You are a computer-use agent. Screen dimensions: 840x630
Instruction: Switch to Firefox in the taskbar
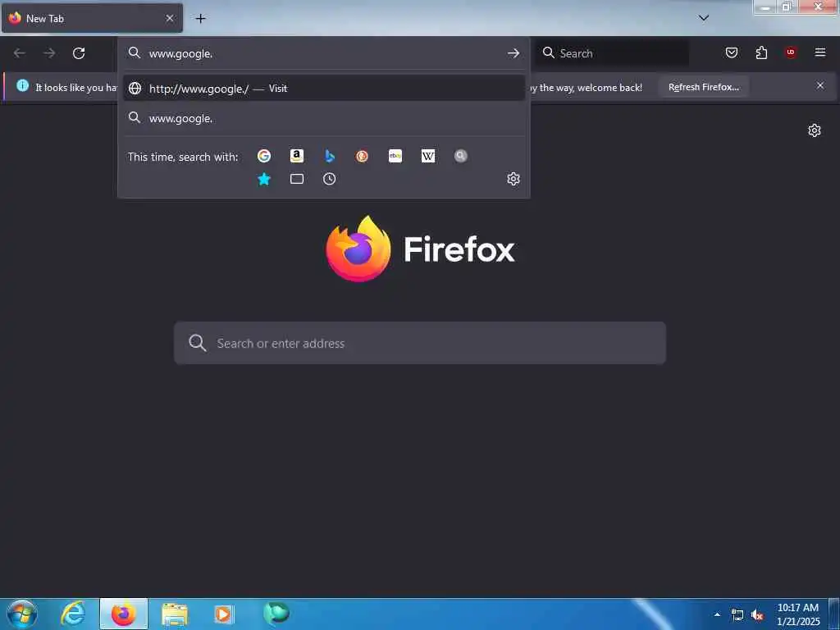124,614
